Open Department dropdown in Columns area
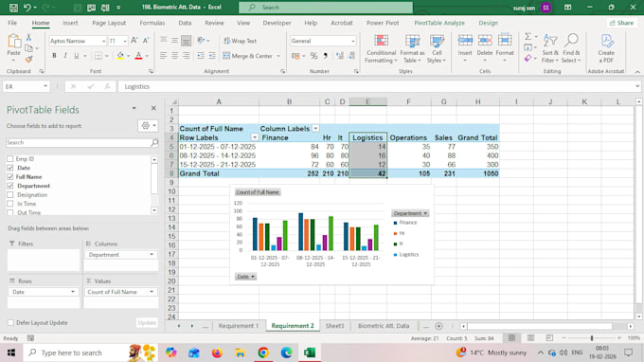The width and height of the screenshot is (644, 362). 152,255
